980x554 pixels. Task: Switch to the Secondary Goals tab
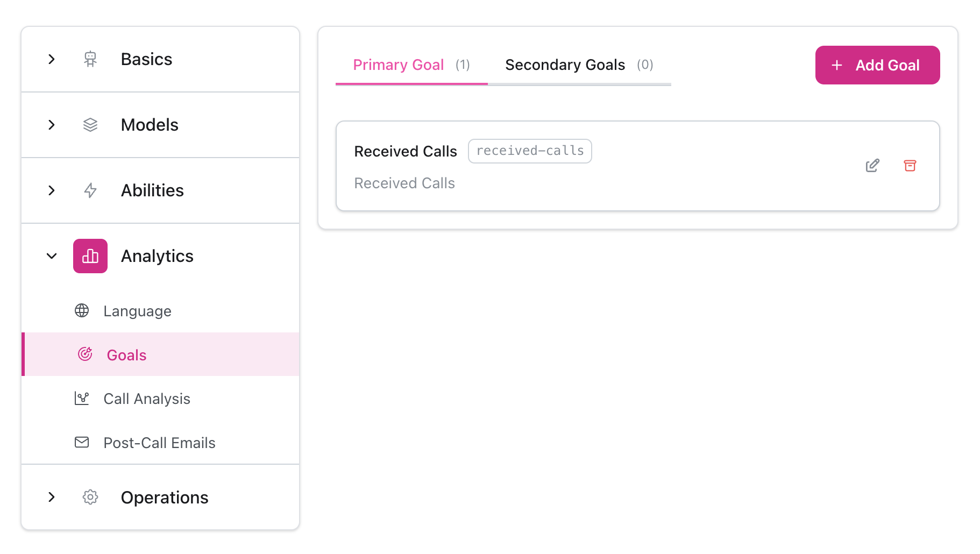pyautogui.click(x=565, y=65)
